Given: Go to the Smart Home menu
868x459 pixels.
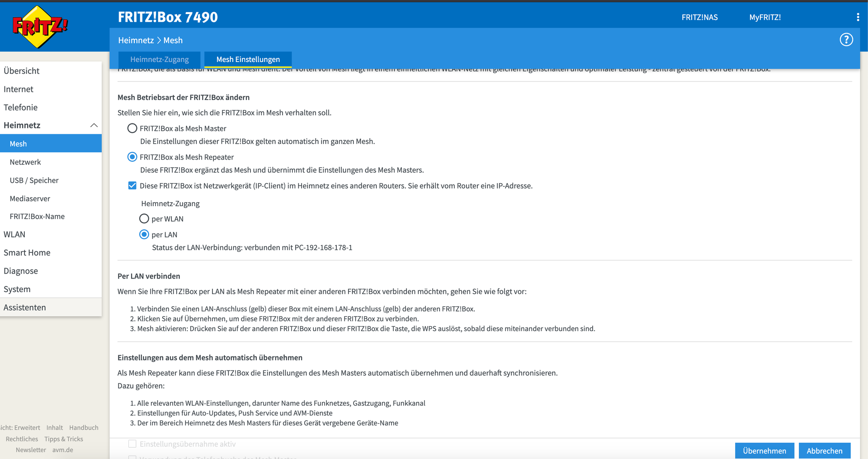Looking at the screenshot, I should pyautogui.click(x=27, y=253).
